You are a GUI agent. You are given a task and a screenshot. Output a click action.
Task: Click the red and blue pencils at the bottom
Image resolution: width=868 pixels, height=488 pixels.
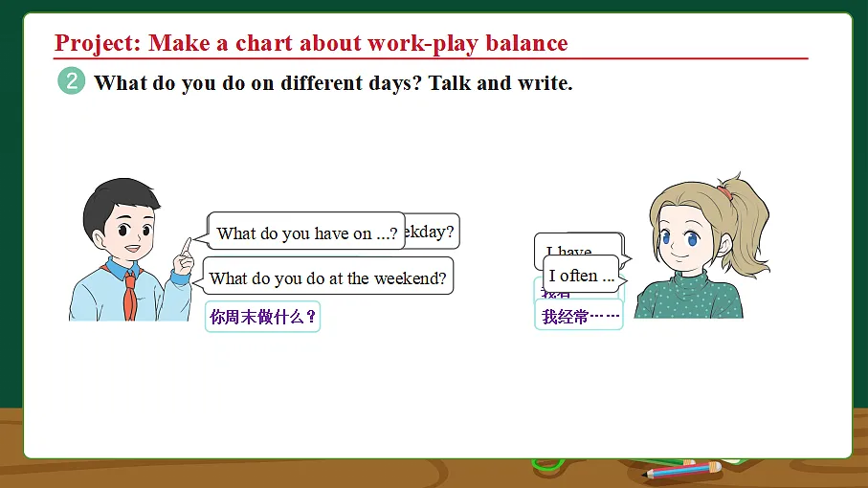point(682,470)
